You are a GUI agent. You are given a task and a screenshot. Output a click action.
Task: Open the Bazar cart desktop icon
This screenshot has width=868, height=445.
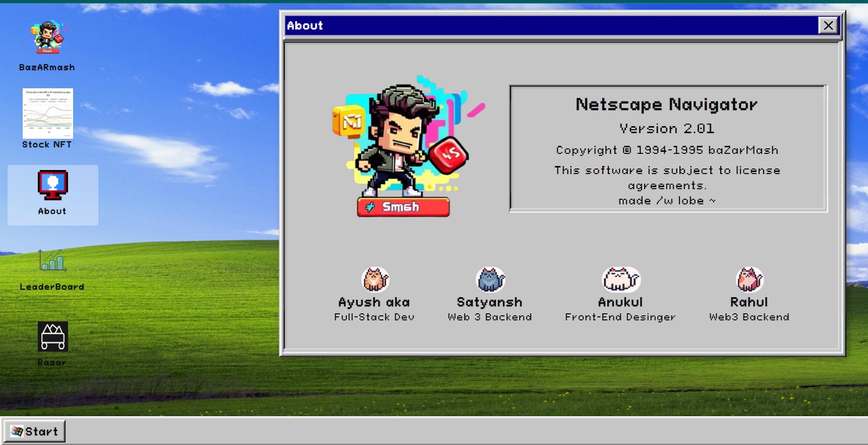pos(53,337)
